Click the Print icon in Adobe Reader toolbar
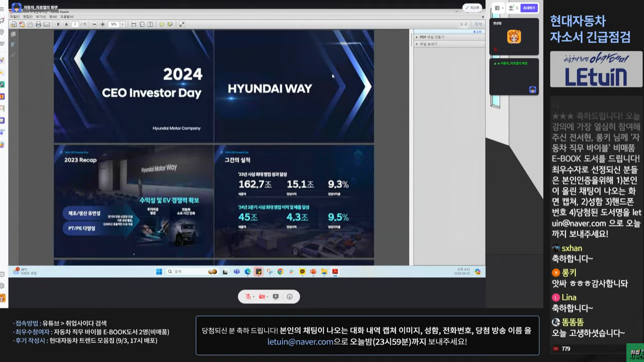The image size is (644, 362). click(x=38, y=25)
